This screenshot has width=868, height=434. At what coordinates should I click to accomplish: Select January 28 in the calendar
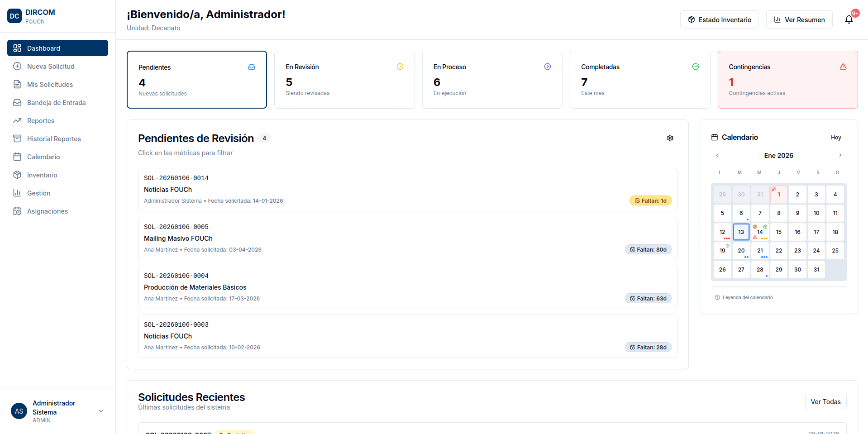760,269
